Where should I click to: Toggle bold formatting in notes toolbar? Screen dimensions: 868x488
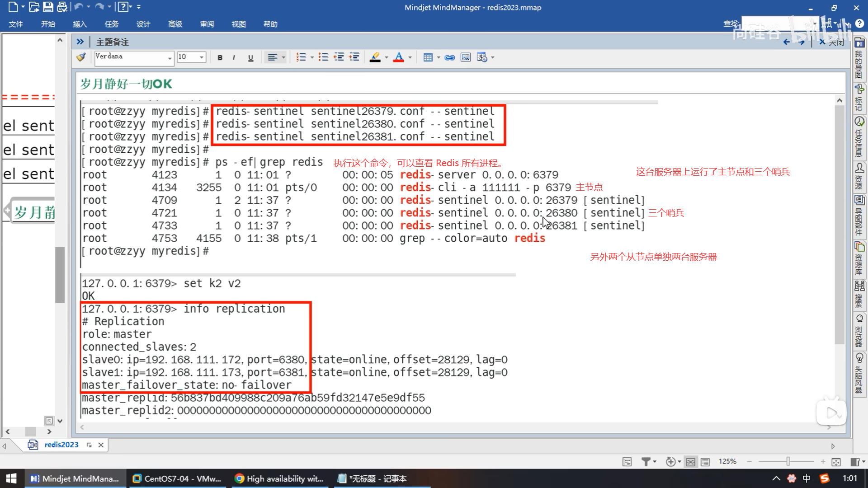point(220,57)
